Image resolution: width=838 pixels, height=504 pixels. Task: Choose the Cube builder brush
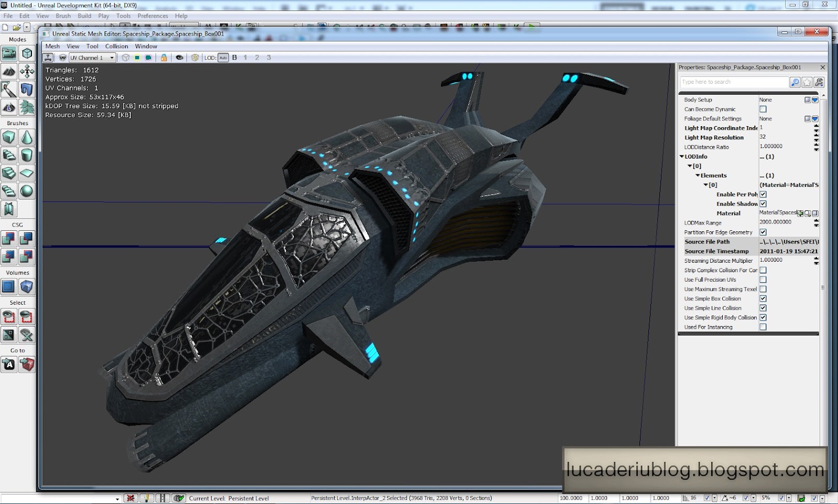pos(9,137)
